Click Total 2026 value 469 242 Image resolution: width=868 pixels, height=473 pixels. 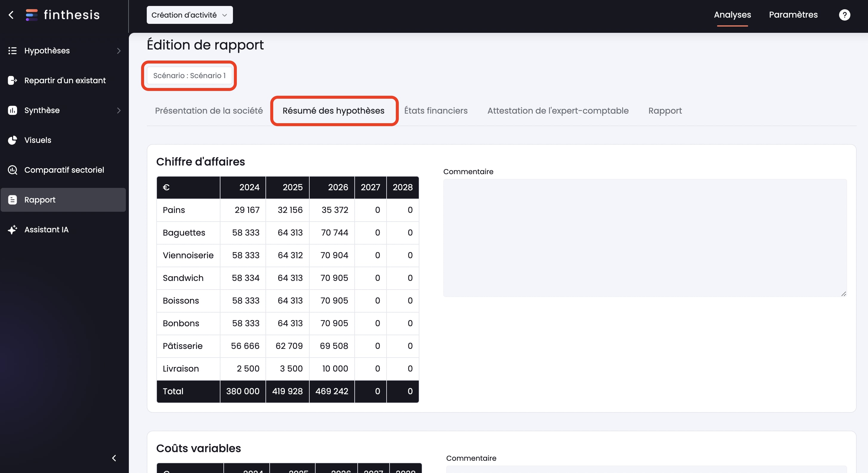[x=332, y=391]
